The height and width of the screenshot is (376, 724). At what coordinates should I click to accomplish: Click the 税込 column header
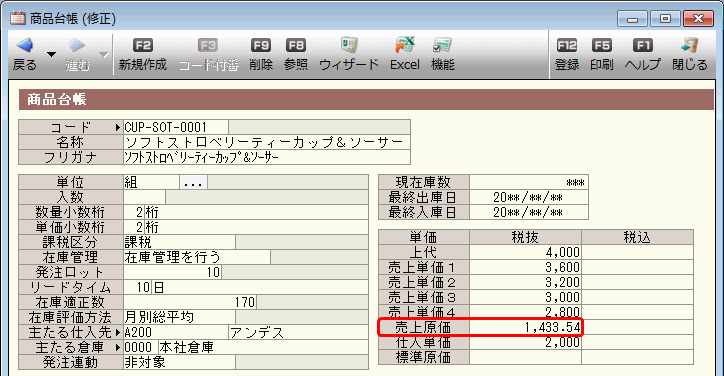click(637, 237)
